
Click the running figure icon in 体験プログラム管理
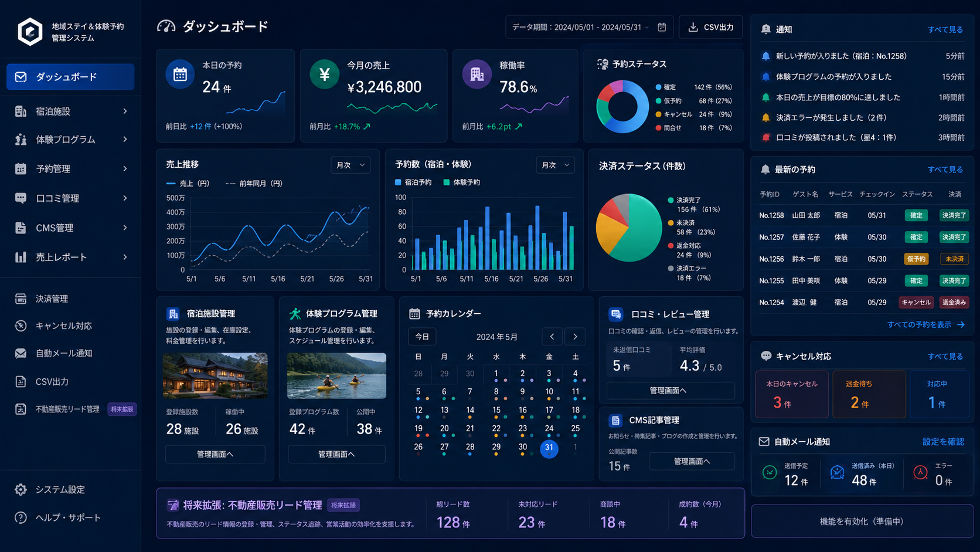[295, 314]
